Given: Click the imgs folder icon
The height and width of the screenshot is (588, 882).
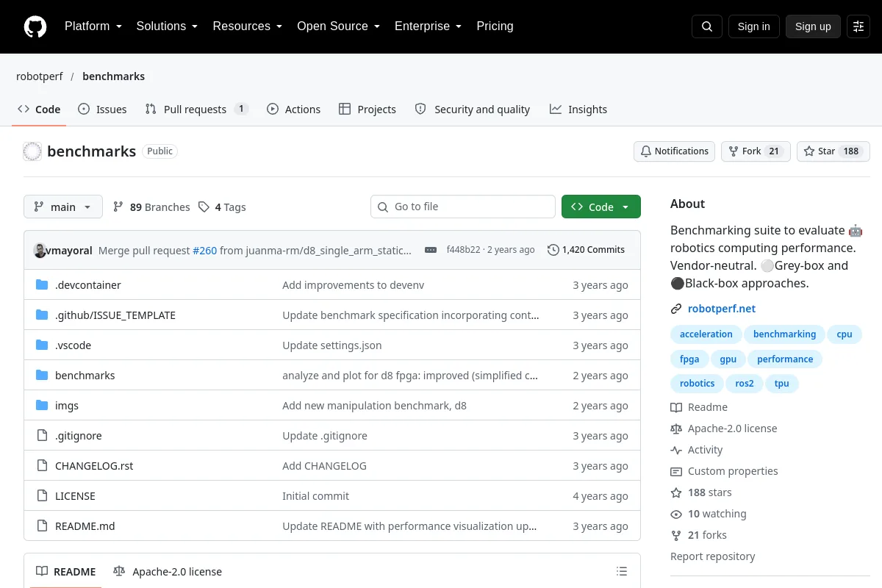Looking at the screenshot, I should [42, 406].
